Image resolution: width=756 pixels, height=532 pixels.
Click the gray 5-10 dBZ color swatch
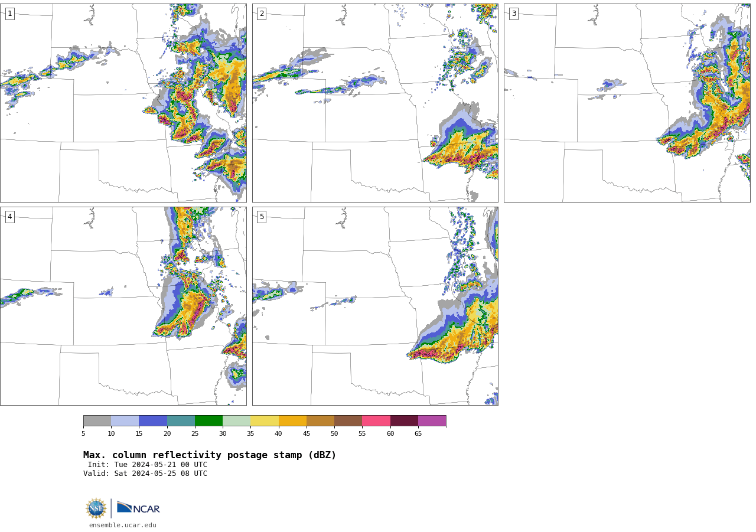pyautogui.click(x=97, y=421)
